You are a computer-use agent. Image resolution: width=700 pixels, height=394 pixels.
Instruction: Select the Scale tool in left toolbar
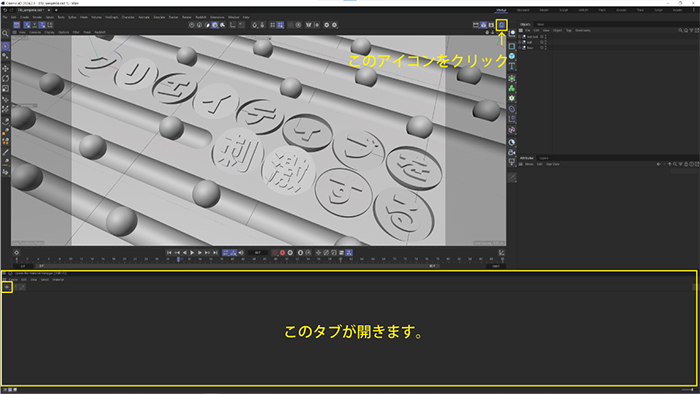tap(5, 88)
